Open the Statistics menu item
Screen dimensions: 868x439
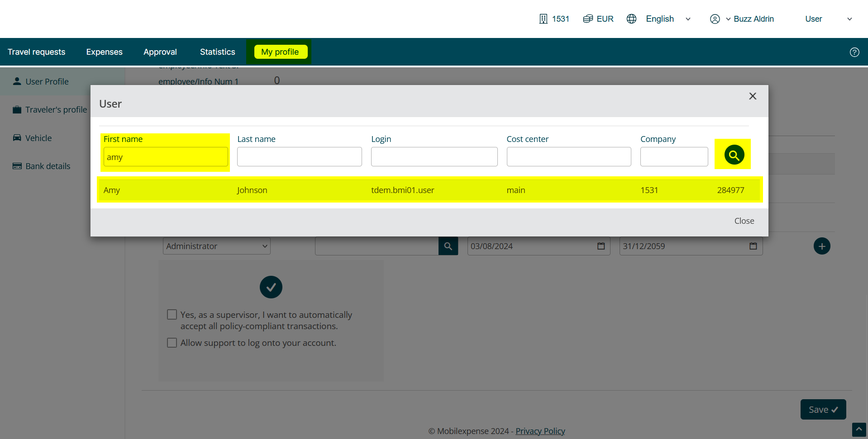pos(217,52)
